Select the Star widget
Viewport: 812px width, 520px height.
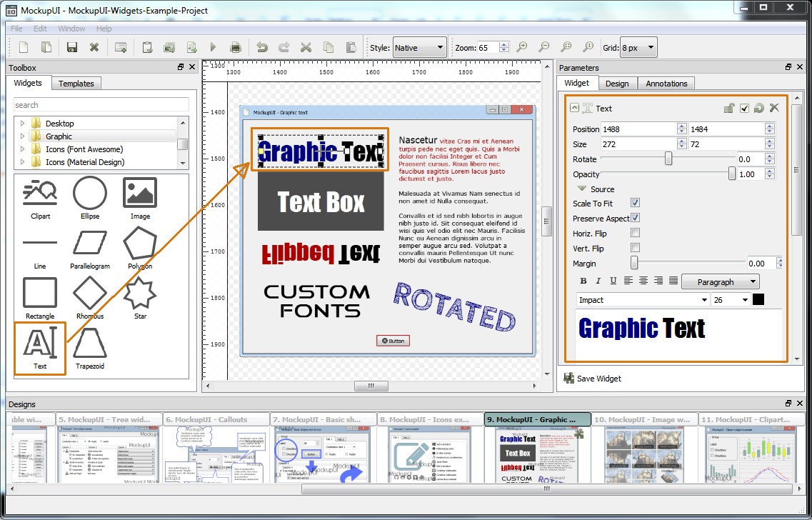coord(140,299)
